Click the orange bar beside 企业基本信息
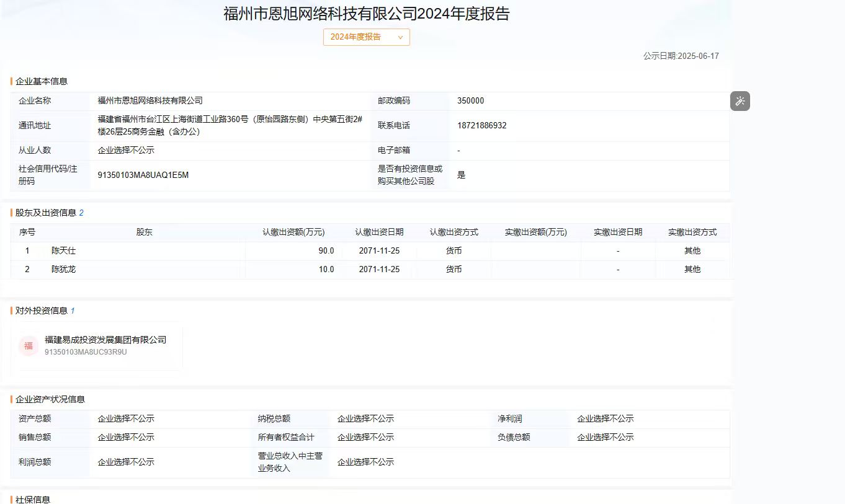Viewport: 845px width, 504px height. pos(11,81)
